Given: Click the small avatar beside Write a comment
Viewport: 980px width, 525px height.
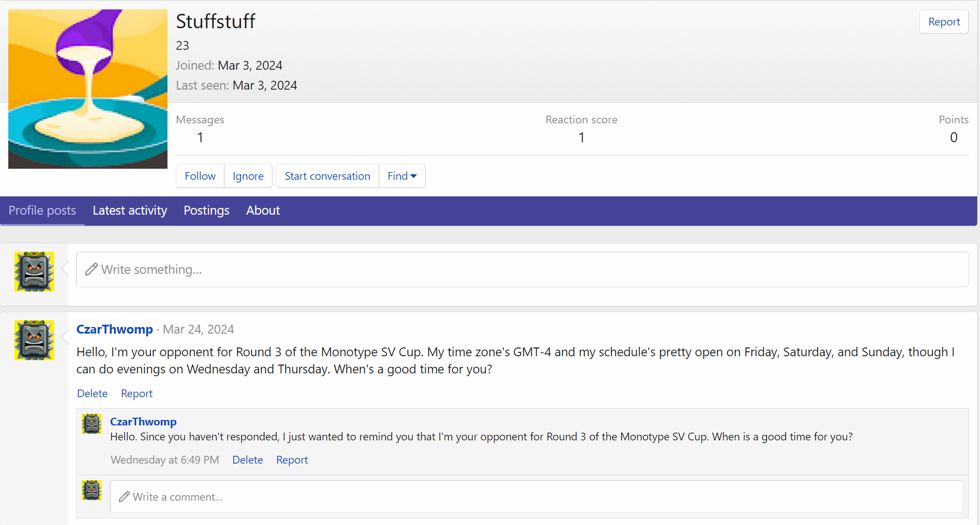Looking at the screenshot, I should [92, 490].
